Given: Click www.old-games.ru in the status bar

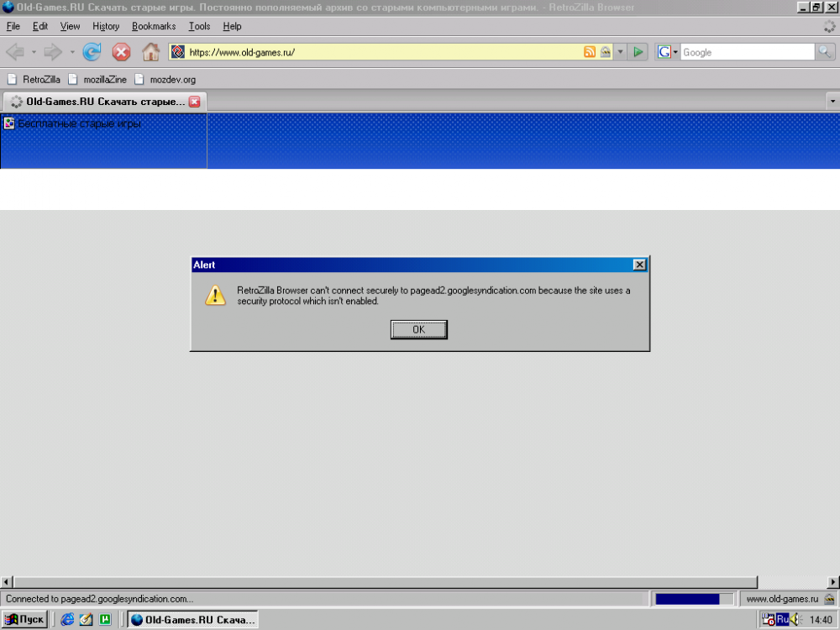Looking at the screenshot, I should 782,599.
